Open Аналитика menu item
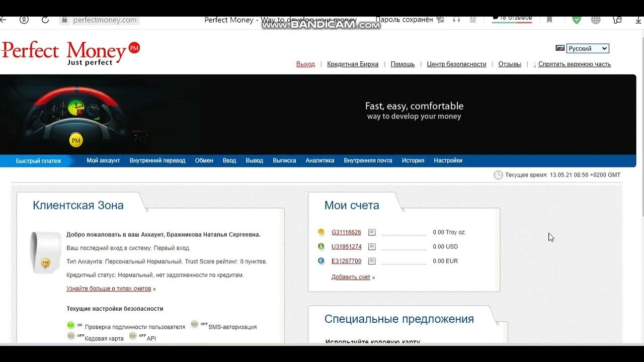The image size is (644, 362). click(x=320, y=161)
